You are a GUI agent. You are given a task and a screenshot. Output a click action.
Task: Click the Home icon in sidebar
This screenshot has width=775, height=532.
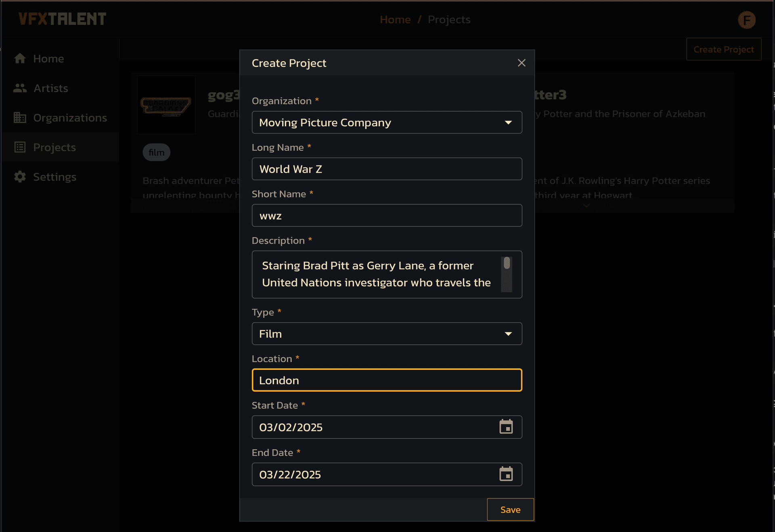click(20, 58)
